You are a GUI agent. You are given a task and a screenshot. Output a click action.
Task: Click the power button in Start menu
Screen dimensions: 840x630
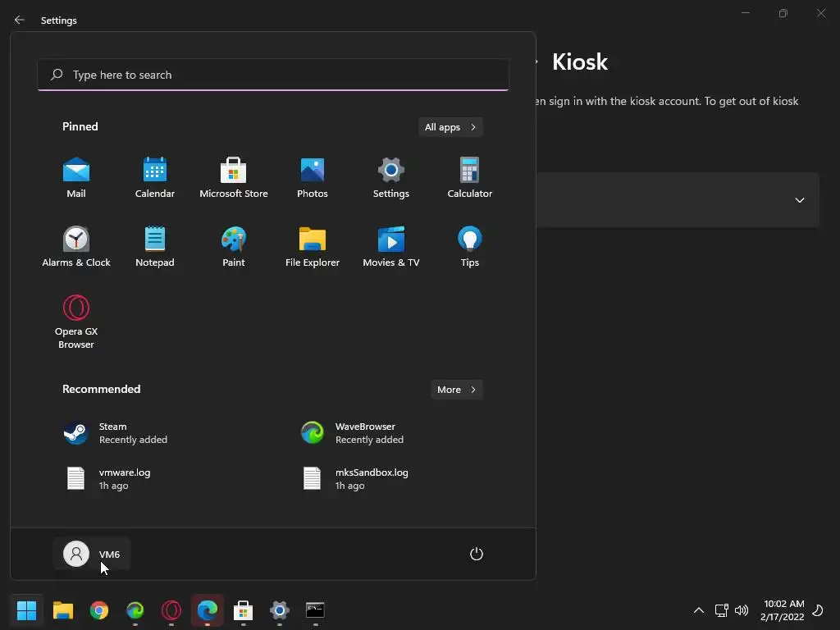click(477, 554)
